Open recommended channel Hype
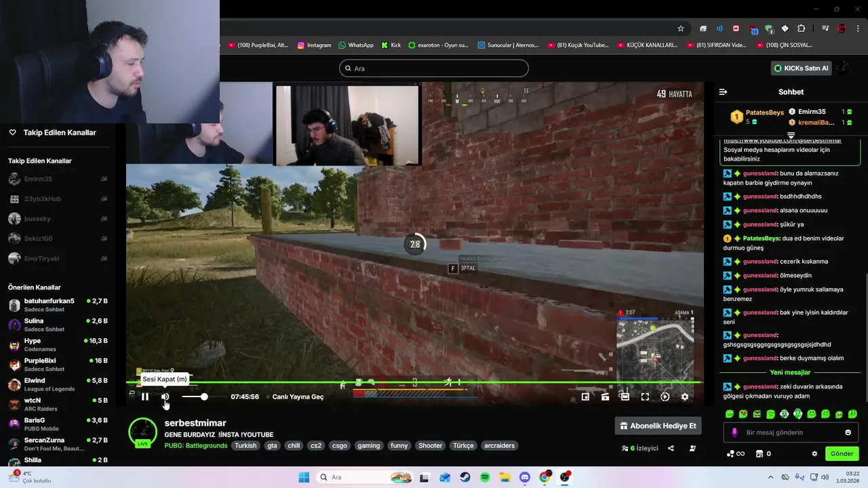This screenshot has height=488, width=868. (x=58, y=344)
